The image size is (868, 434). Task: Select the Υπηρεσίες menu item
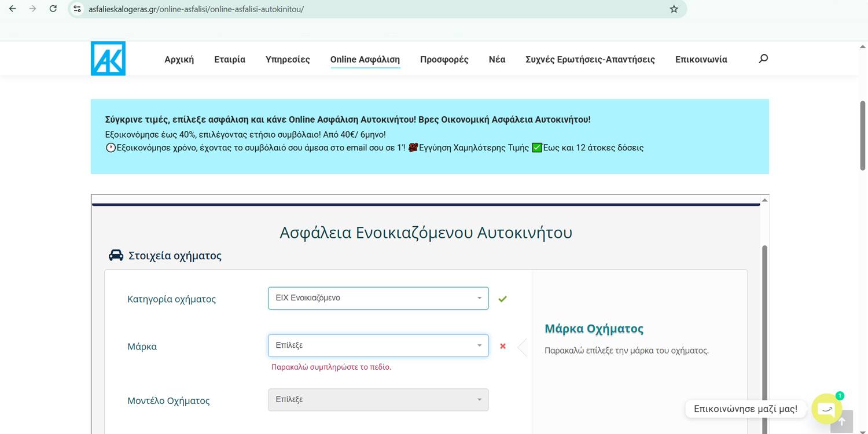point(288,59)
